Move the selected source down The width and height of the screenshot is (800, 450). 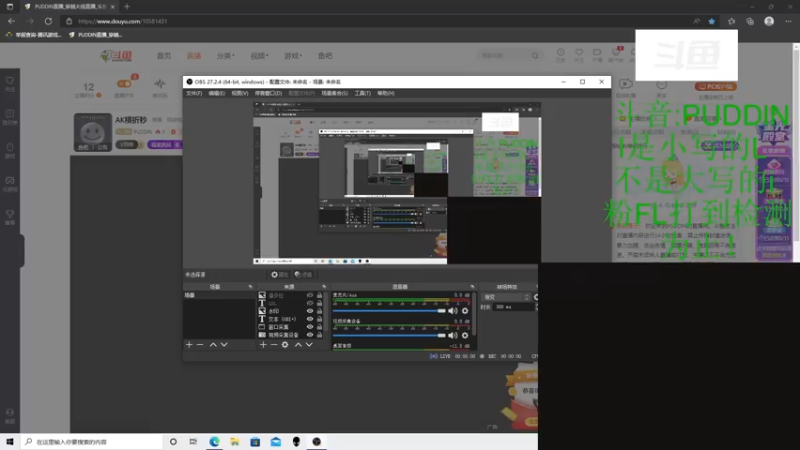point(309,345)
